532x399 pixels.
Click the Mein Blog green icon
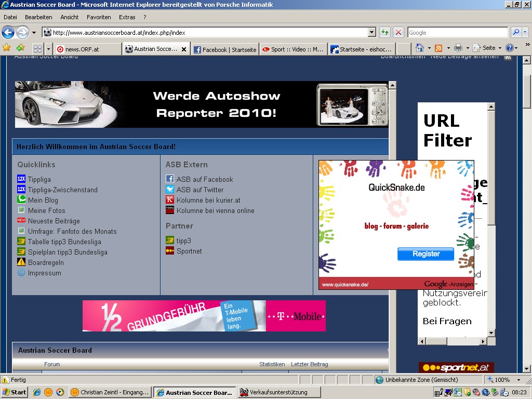coord(21,199)
